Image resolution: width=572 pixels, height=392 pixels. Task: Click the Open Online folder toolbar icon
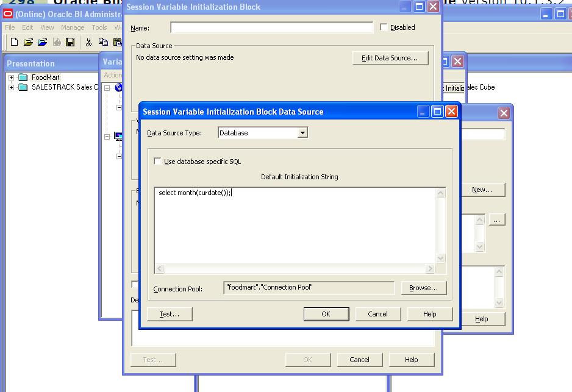coord(42,42)
